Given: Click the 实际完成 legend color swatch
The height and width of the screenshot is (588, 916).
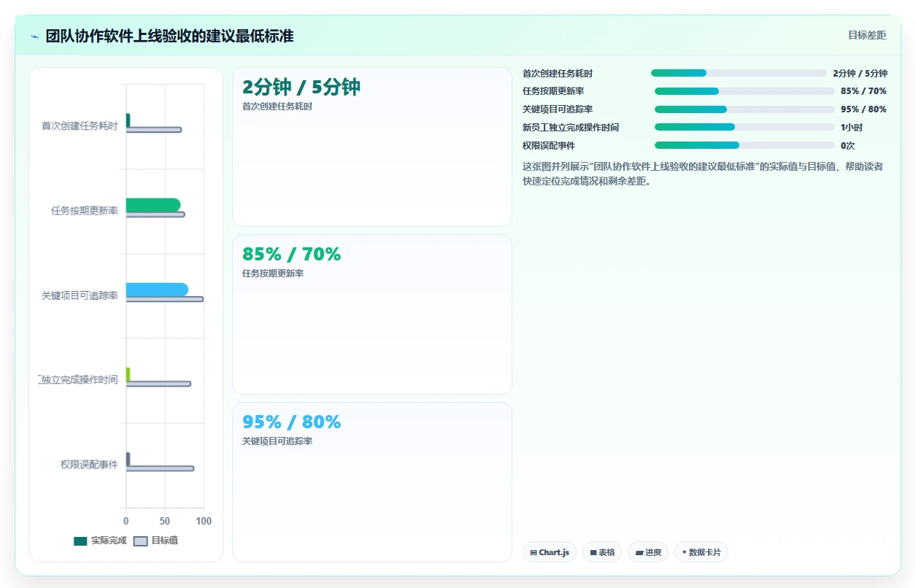Looking at the screenshot, I should click(x=80, y=541).
